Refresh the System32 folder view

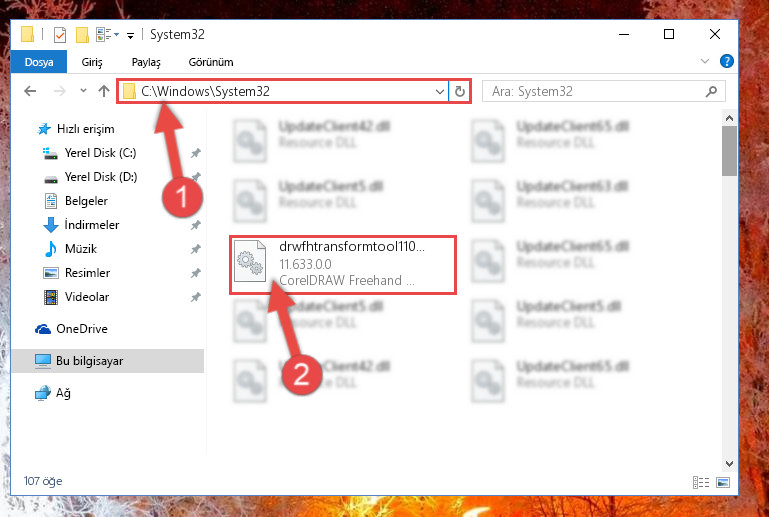(460, 92)
